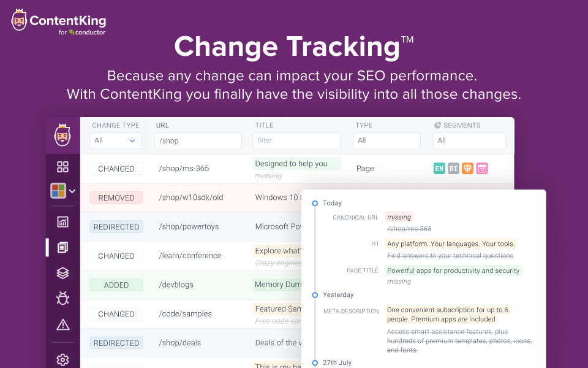Image resolution: width=588 pixels, height=368 pixels.
Task: Open the analytics chart icon in sidebar
Action: (62, 221)
